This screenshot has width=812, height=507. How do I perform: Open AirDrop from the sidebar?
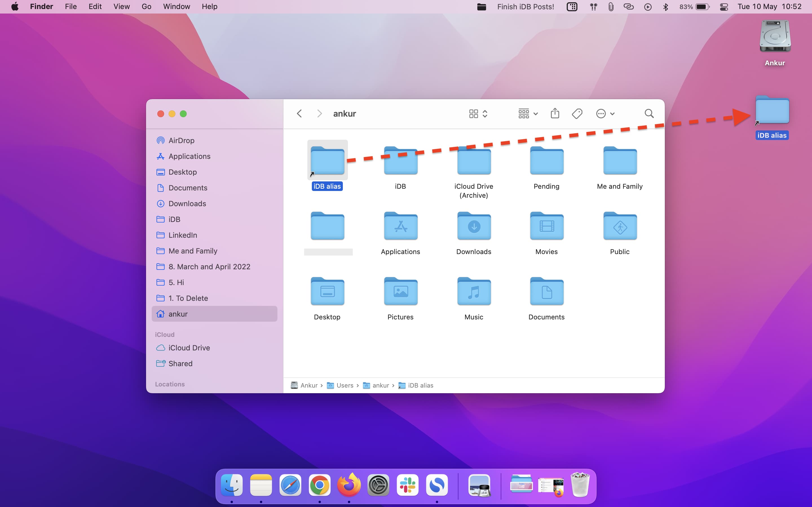[x=181, y=141]
